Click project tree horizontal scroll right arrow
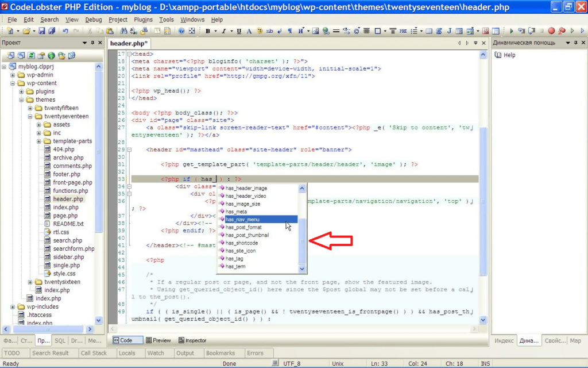The image size is (588, 368). pyautogui.click(x=90, y=329)
